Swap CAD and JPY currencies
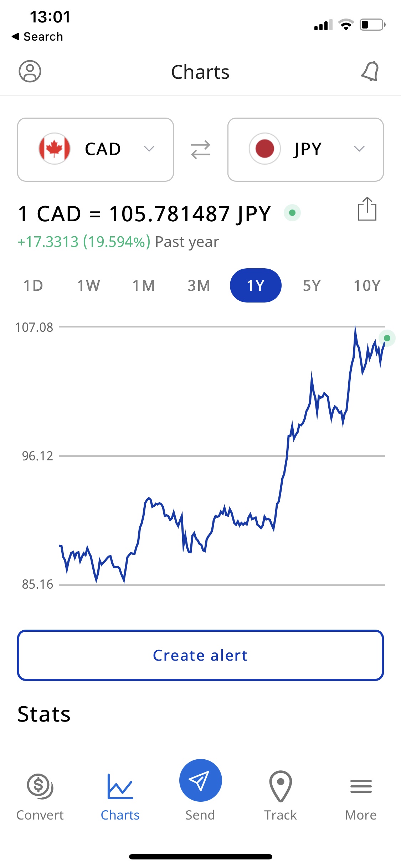401x868 pixels. click(x=201, y=150)
